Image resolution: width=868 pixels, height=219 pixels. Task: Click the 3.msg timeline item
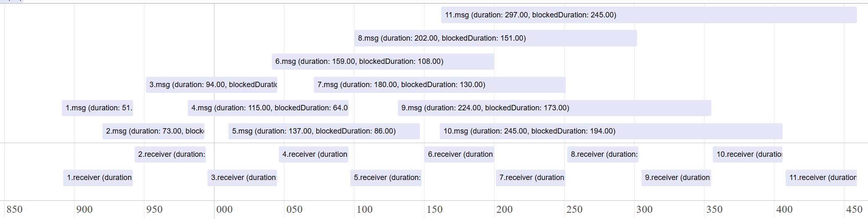(211, 85)
